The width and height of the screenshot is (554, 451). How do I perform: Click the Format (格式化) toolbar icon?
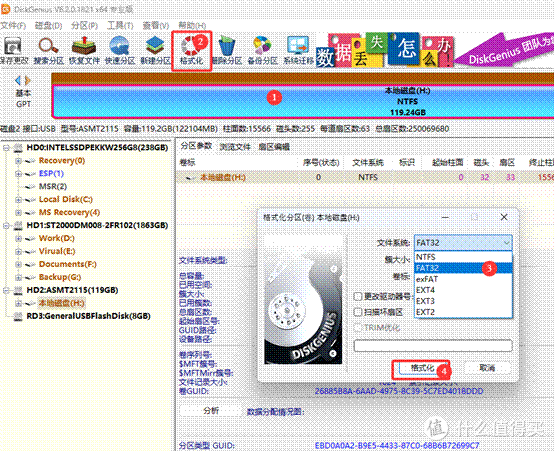191,50
